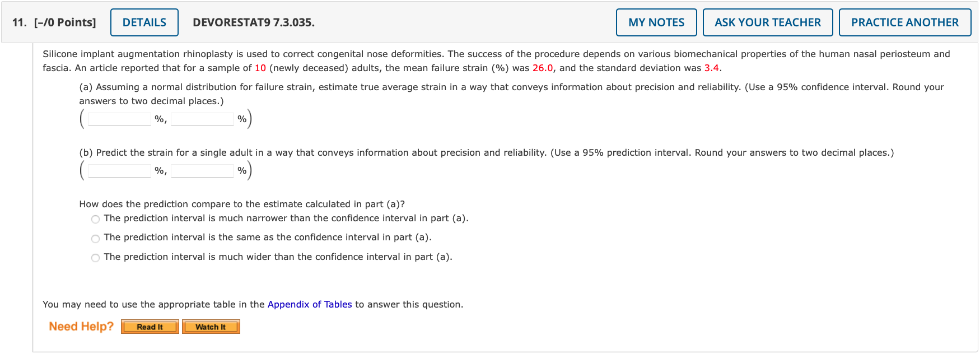Click the question code DEVORESTAT9 7.3.035

coord(253,22)
